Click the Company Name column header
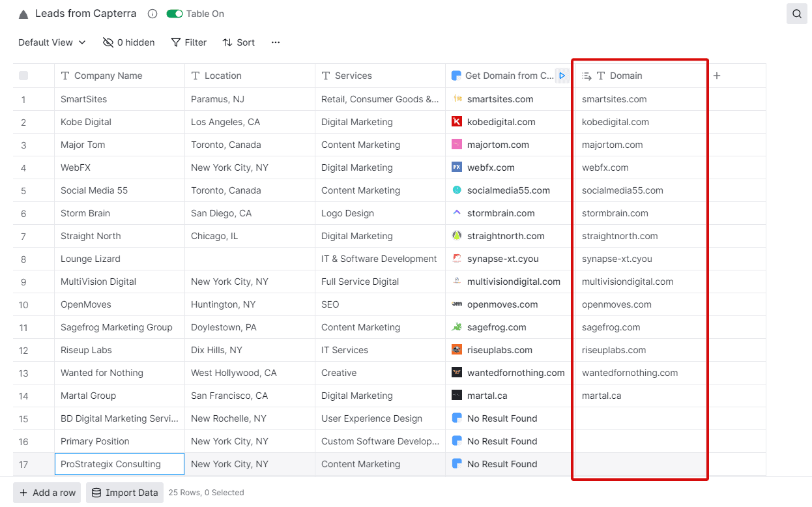Viewport: 812px width, 507px height. point(120,76)
